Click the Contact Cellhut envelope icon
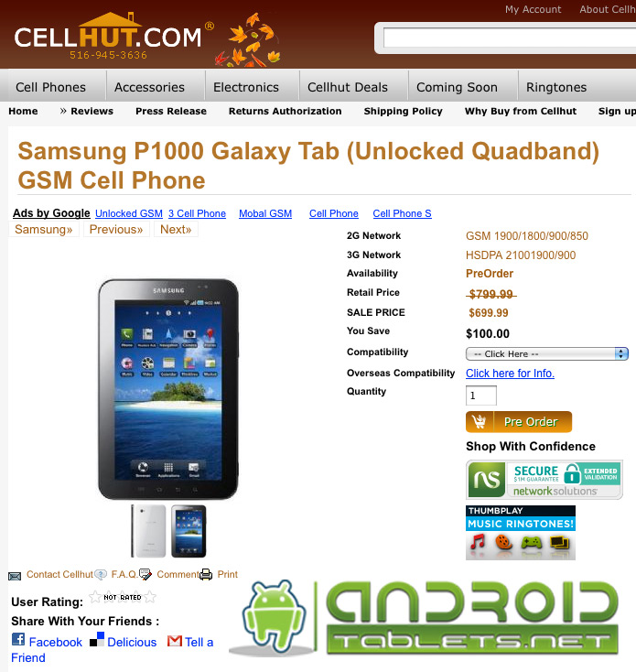 [x=15, y=576]
